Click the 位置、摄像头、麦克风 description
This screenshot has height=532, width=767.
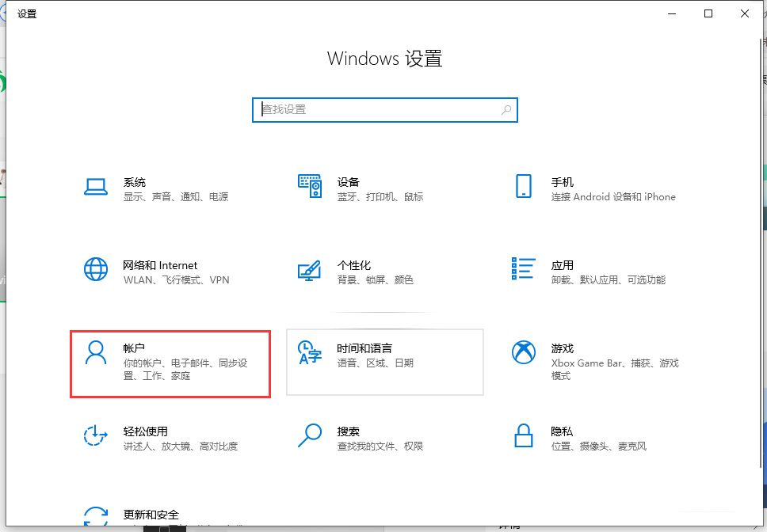(x=599, y=446)
